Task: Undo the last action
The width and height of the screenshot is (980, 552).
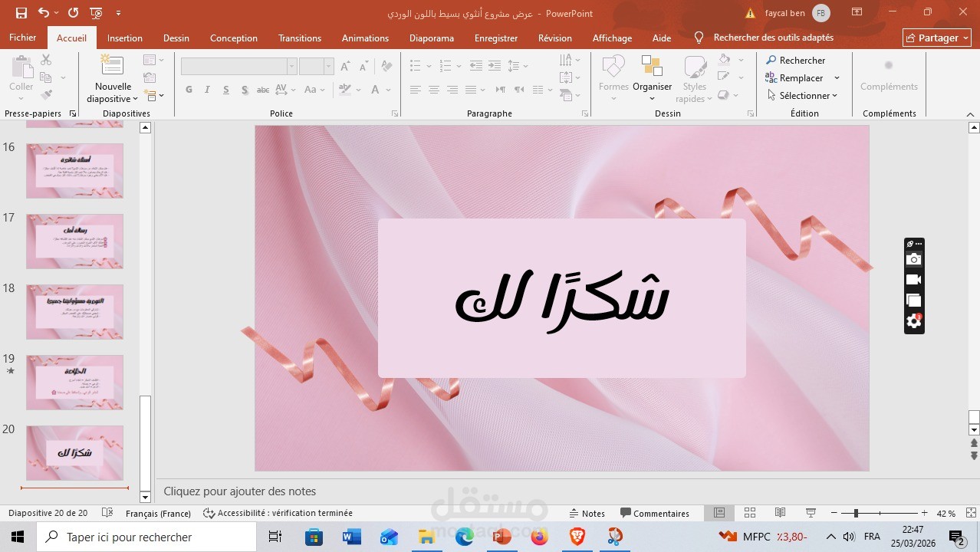Action: pos(43,13)
